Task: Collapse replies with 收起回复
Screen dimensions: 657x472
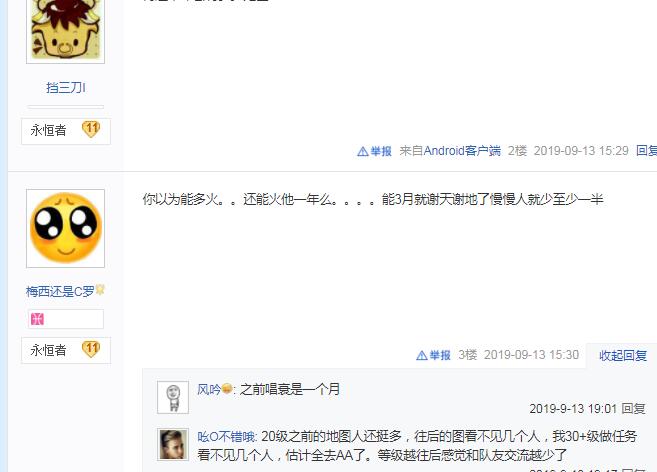Action: click(623, 356)
